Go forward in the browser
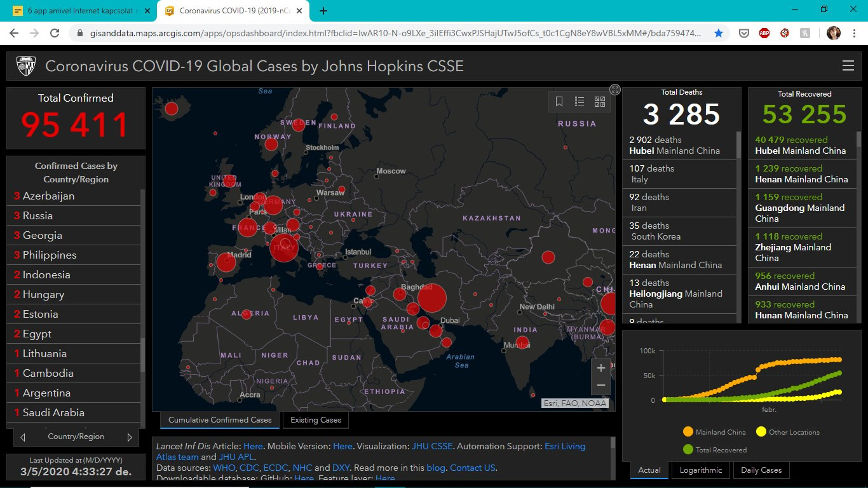This screenshot has width=868, height=488. [x=35, y=33]
